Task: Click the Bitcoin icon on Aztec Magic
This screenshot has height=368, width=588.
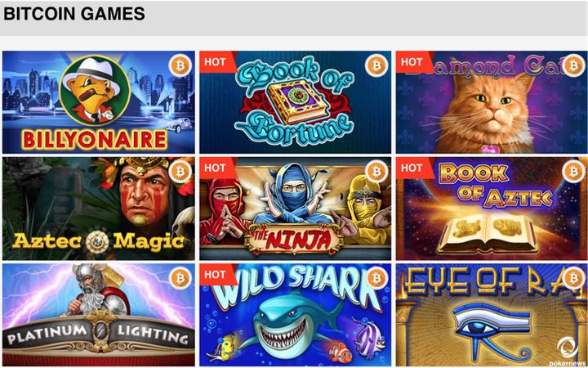Action: point(180,172)
